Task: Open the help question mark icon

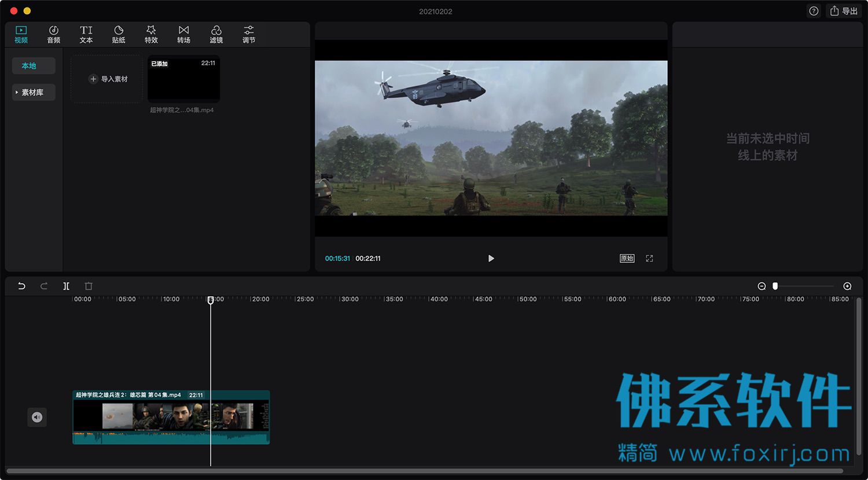Action: pos(814,11)
